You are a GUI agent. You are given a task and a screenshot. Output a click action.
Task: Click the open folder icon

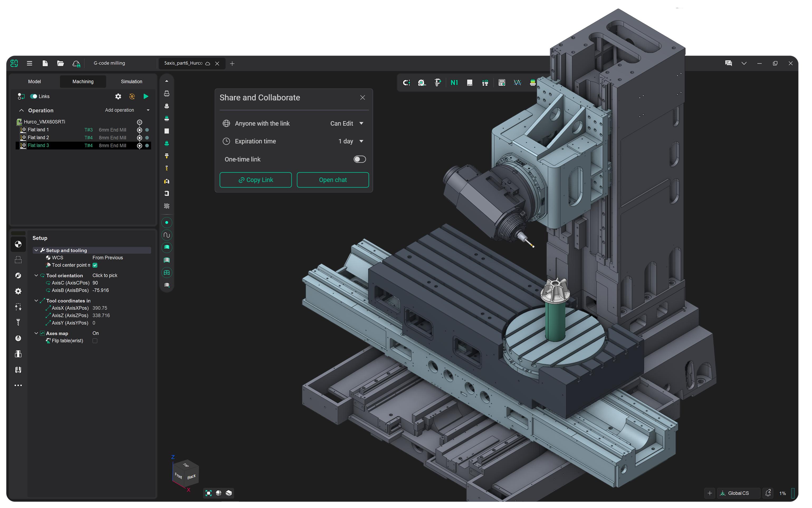pos(60,63)
